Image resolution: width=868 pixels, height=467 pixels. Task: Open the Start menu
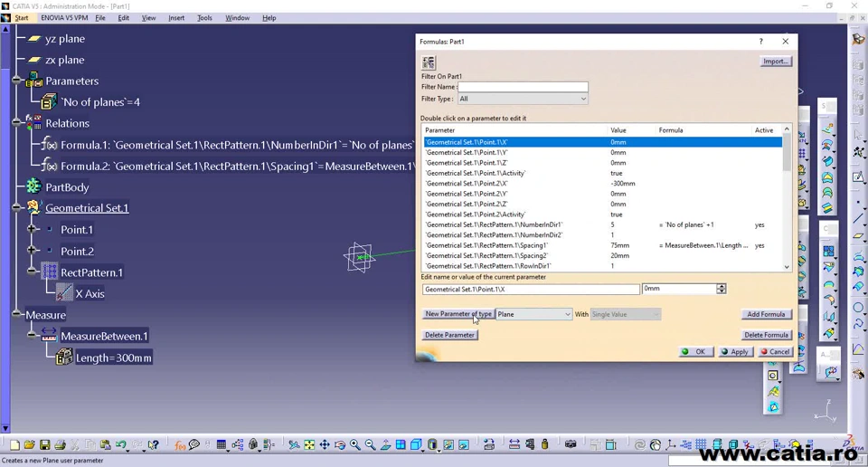tap(21, 18)
